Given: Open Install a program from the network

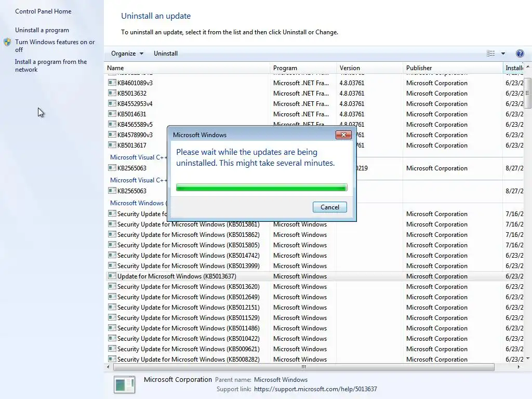Looking at the screenshot, I should point(51,65).
